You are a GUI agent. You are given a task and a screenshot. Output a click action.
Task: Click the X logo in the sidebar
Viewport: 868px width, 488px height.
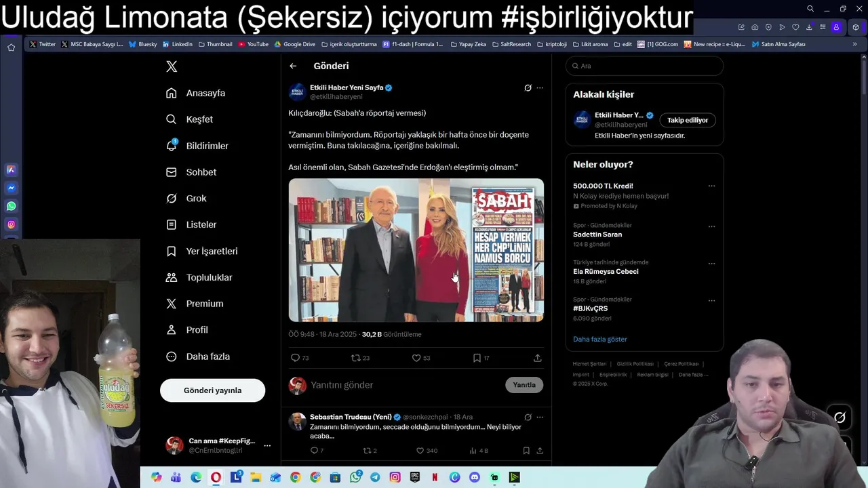[x=172, y=66]
